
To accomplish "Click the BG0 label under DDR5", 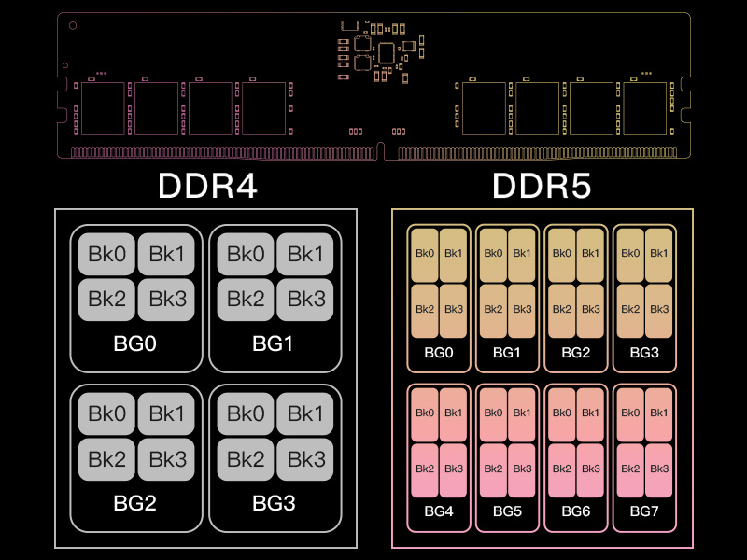I will coord(439,353).
